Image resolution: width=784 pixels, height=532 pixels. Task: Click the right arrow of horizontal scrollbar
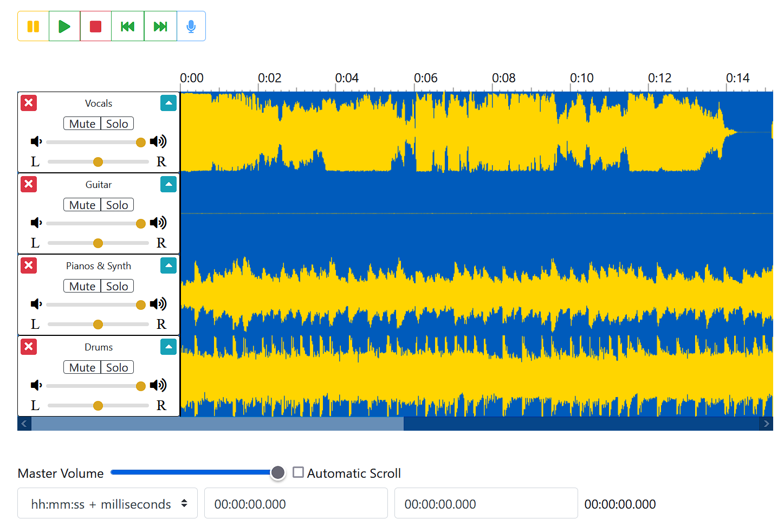pyautogui.click(x=766, y=424)
